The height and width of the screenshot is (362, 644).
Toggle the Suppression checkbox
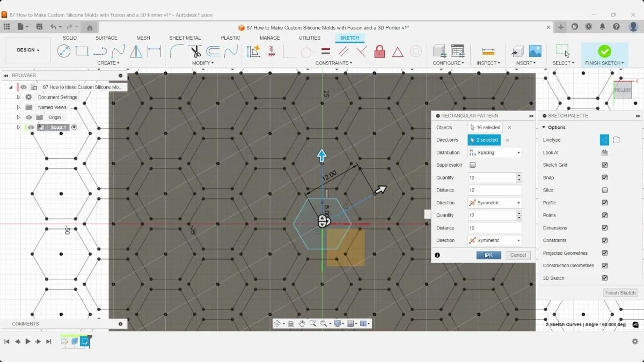click(x=473, y=165)
